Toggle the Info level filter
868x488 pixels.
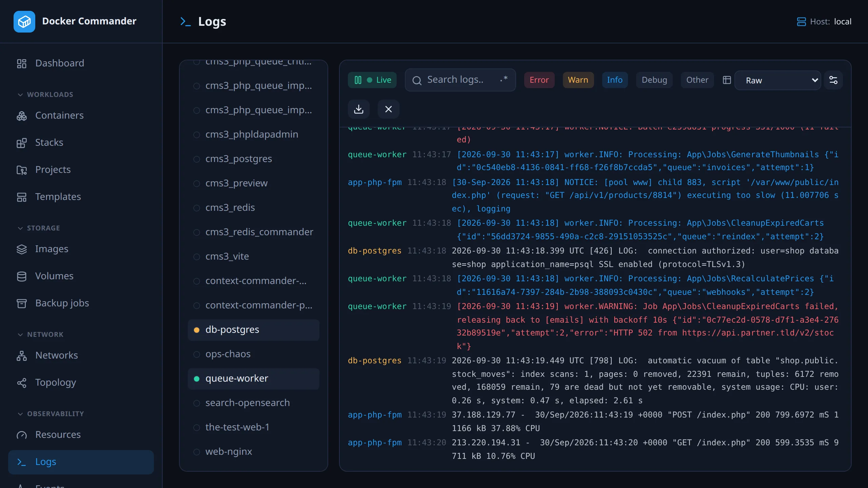pos(615,80)
